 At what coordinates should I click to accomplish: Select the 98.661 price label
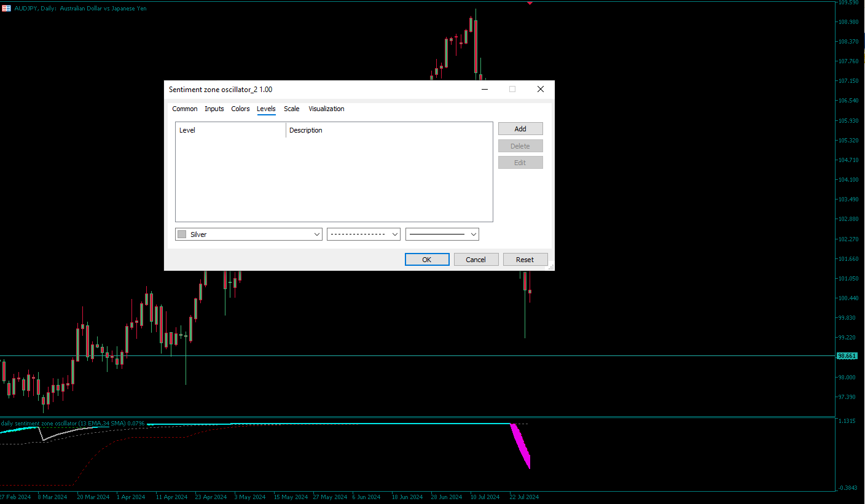(x=847, y=355)
